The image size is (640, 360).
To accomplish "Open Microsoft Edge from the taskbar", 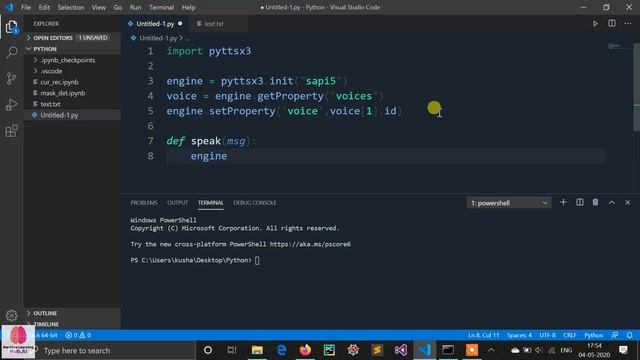I will click(281, 350).
